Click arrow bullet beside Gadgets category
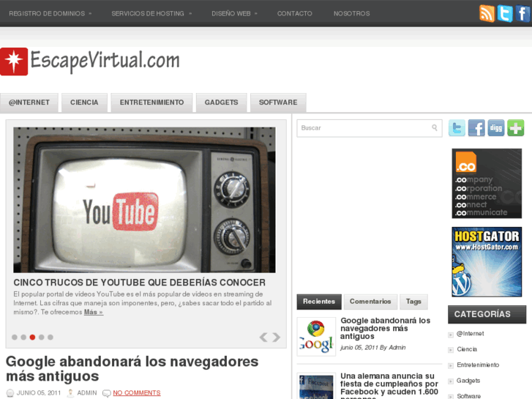Image resolution: width=532 pixels, height=399 pixels. click(451, 381)
